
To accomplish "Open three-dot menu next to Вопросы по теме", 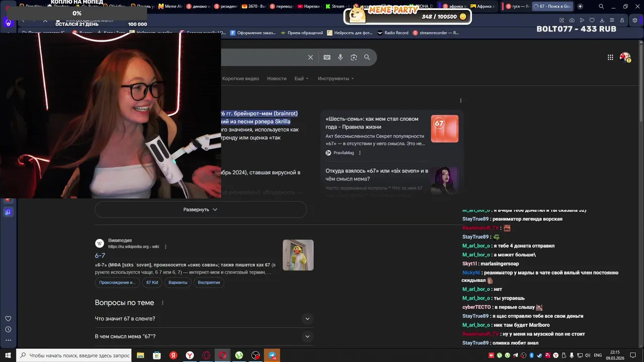I will tap(163, 303).
